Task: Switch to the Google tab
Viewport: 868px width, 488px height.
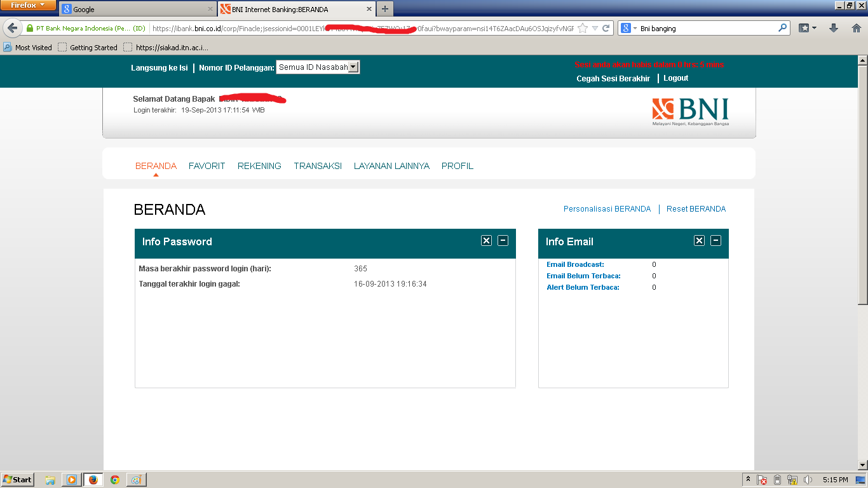Action: pyautogui.click(x=138, y=10)
